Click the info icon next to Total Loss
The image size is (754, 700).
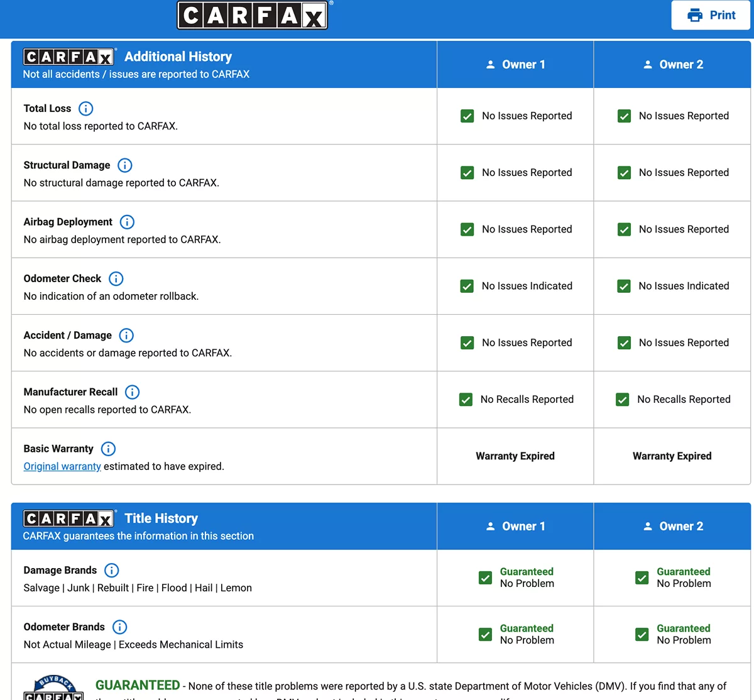pos(85,109)
